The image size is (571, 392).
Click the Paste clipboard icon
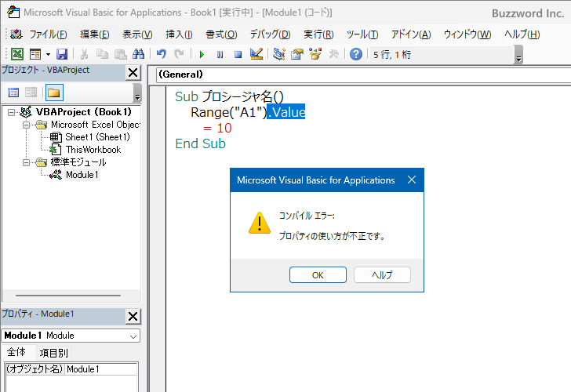(120, 54)
